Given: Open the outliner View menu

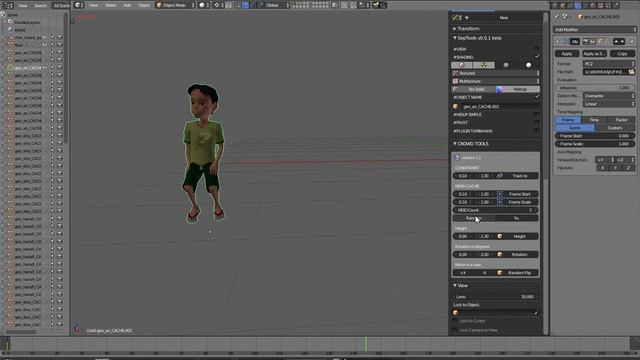Looking at the screenshot, I should [22, 6].
